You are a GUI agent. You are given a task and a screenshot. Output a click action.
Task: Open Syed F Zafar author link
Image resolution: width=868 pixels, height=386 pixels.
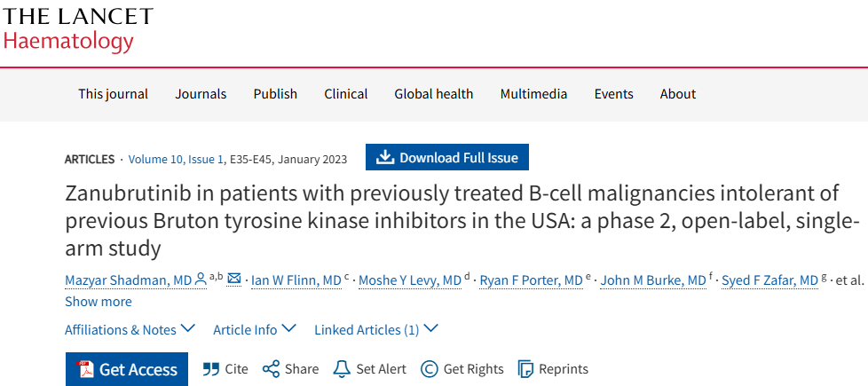point(771,280)
